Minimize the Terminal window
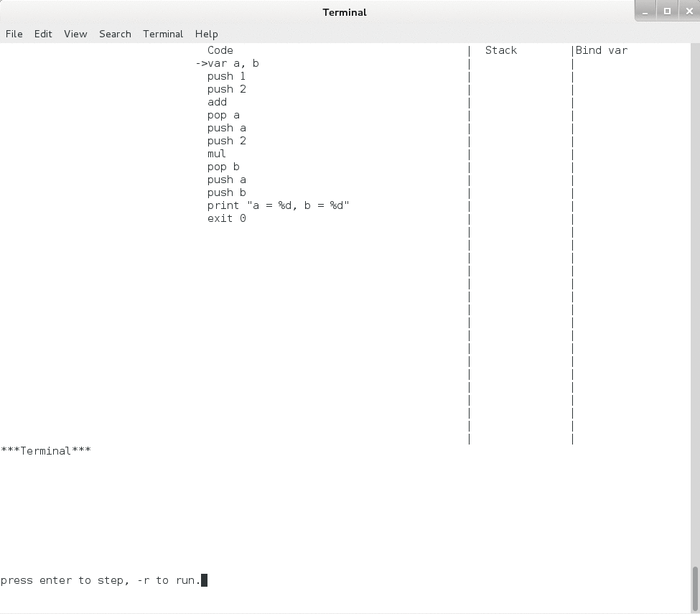This screenshot has width=700, height=614. pyautogui.click(x=647, y=11)
